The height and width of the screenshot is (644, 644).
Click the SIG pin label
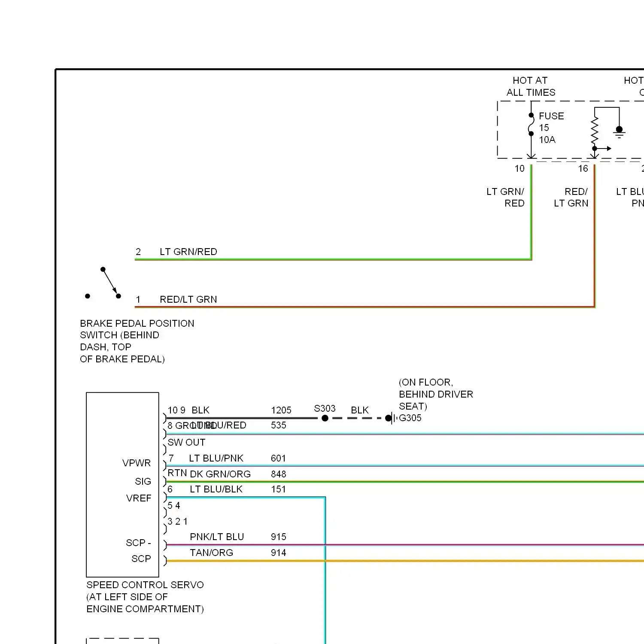tap(143, 482)
